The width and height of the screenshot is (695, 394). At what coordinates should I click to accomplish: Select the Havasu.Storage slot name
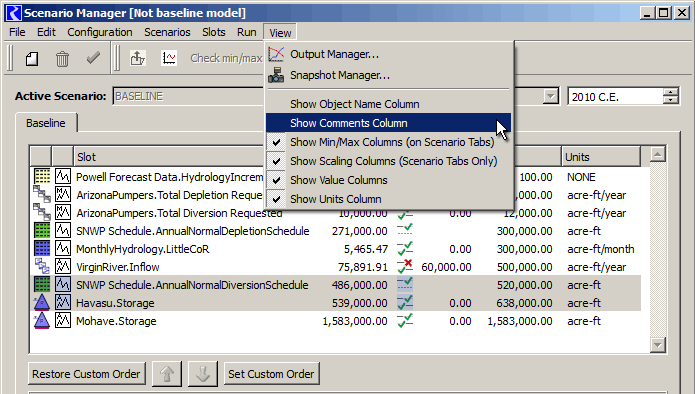click(115, 303)
